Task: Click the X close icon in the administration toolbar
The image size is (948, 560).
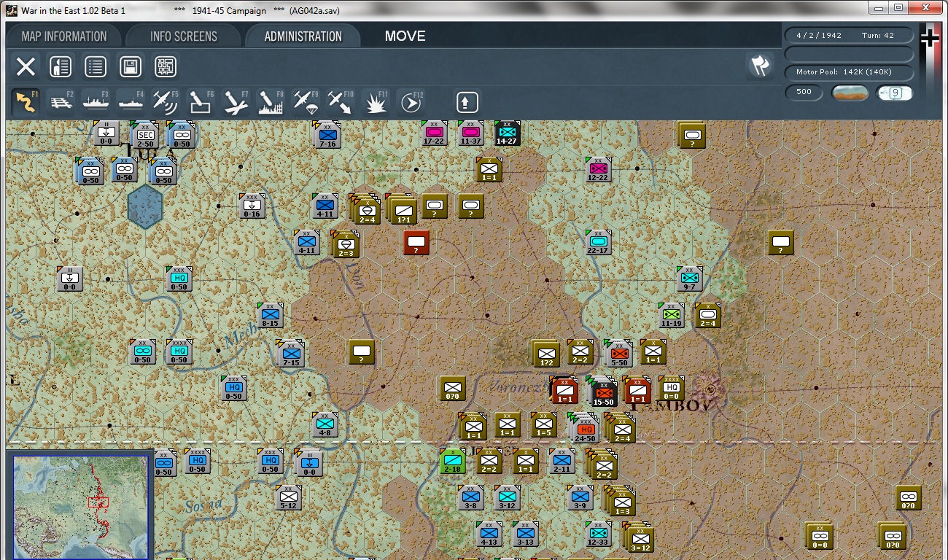Action: click(x=26, y=67)
